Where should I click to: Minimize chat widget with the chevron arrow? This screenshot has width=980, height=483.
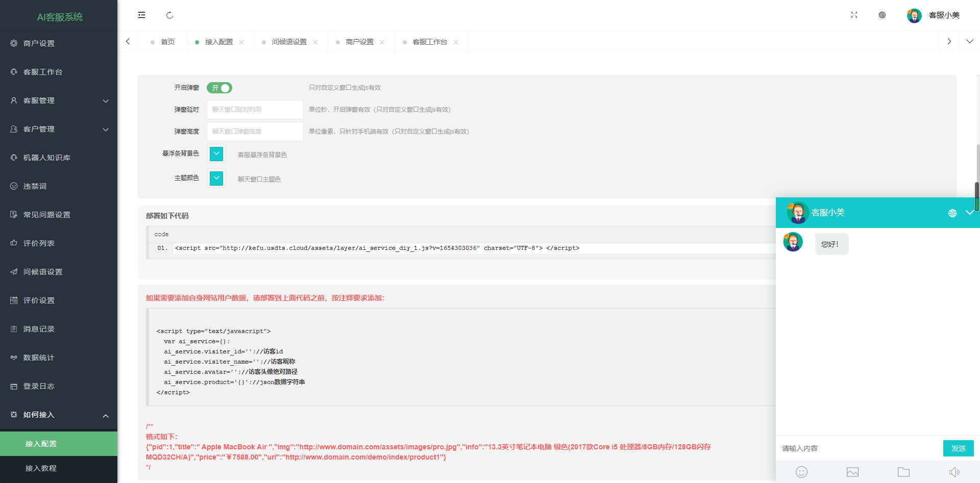click(x=970, y=213)
